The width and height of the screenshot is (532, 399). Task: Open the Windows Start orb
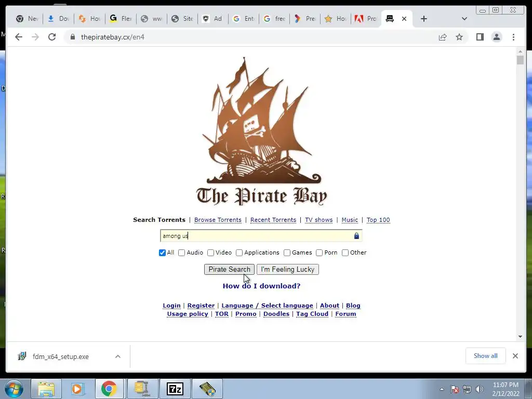(14, 389)
